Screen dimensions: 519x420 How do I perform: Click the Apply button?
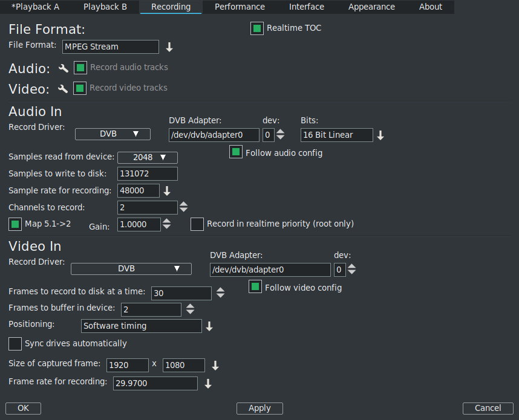coord(259,409)
